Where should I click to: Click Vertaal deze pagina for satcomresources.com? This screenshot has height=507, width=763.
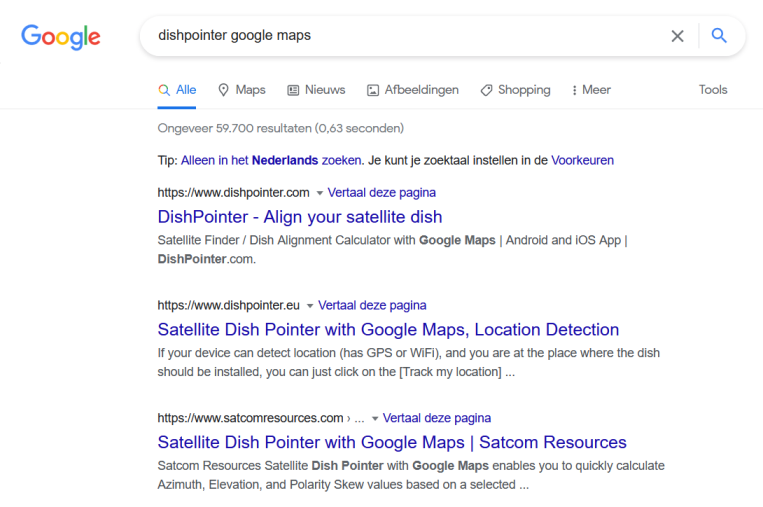click(x=436, y=418)
